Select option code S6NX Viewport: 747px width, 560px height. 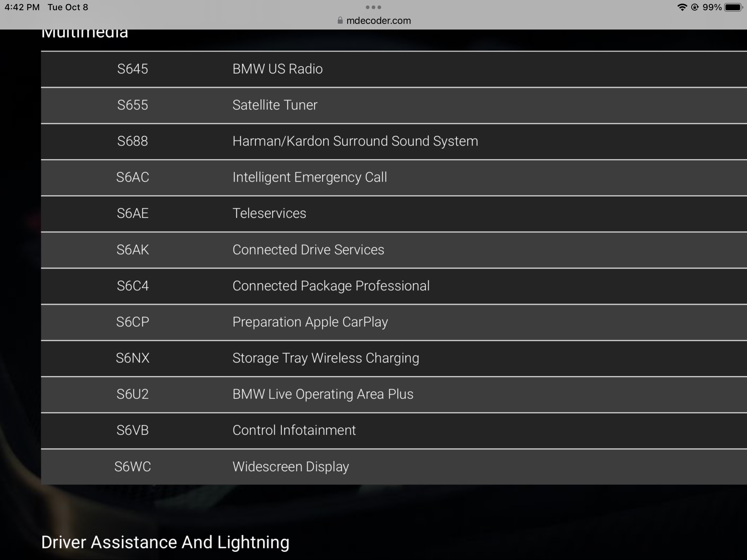click(132, 358)
